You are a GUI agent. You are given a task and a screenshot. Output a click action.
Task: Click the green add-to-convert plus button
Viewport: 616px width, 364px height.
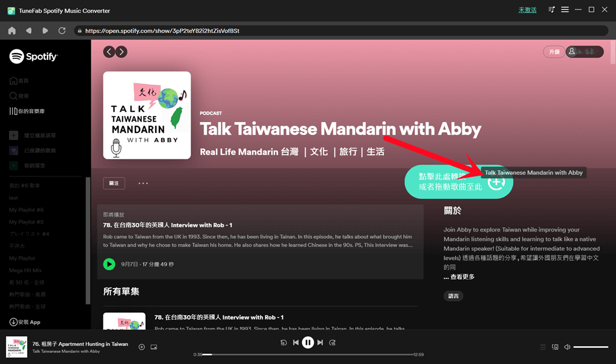[x=496, y=182]
